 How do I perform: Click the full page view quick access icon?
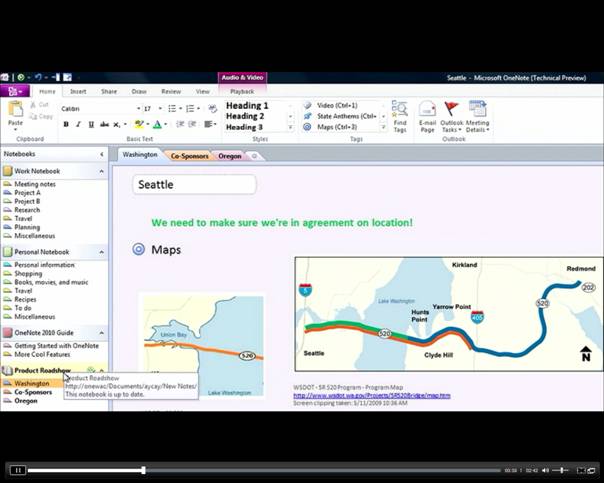[67, 77]
